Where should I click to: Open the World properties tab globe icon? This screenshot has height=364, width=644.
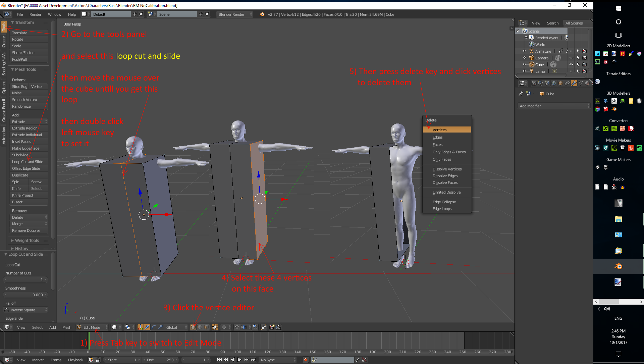coord(554,83)
